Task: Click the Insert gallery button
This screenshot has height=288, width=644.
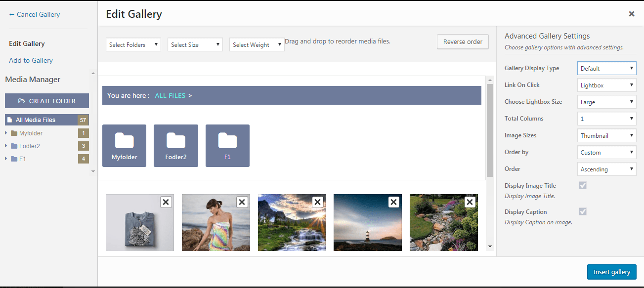Action: (611, 272)
